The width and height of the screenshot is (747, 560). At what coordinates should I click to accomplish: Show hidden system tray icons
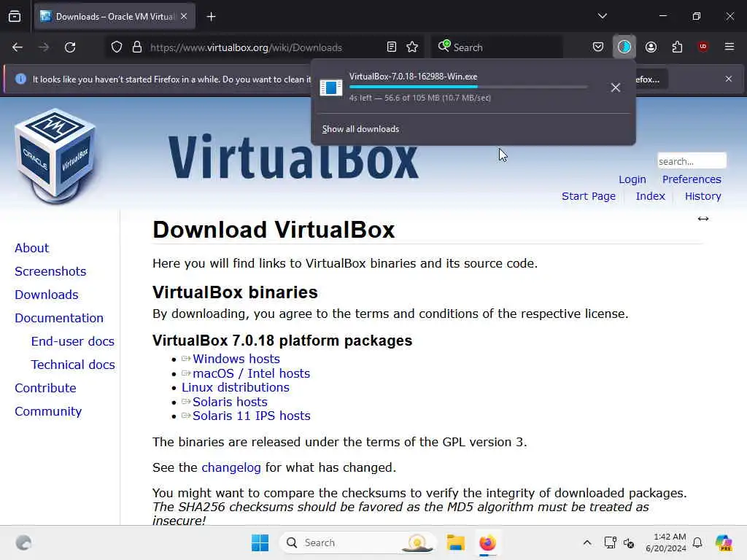(587, 542)
